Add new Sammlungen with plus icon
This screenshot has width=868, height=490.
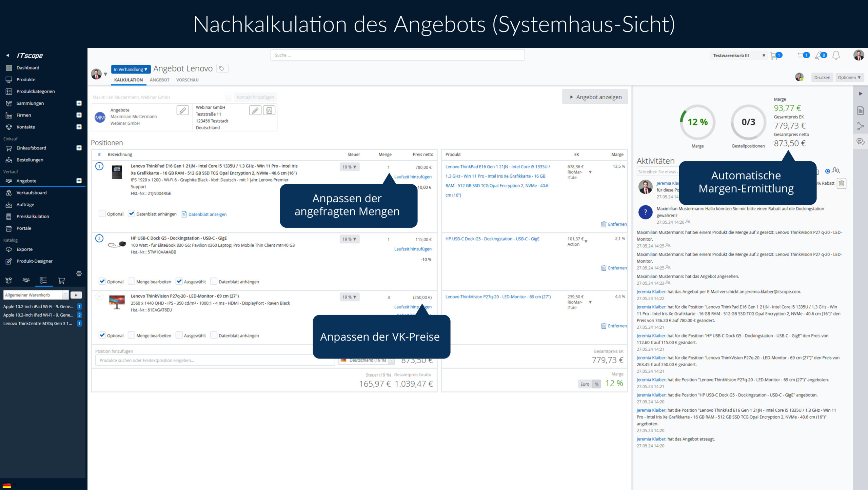(x=79, y=103)
